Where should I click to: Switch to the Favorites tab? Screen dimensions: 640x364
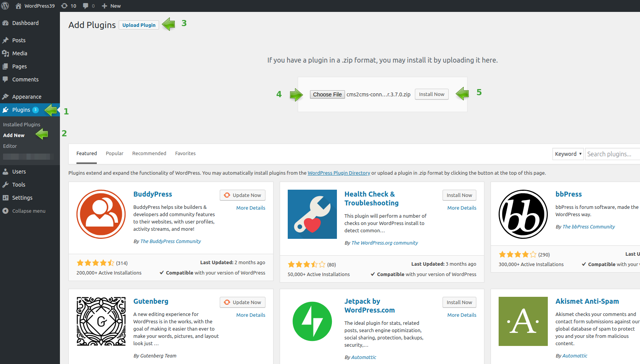pyautogui.click(x=185, y=154)
